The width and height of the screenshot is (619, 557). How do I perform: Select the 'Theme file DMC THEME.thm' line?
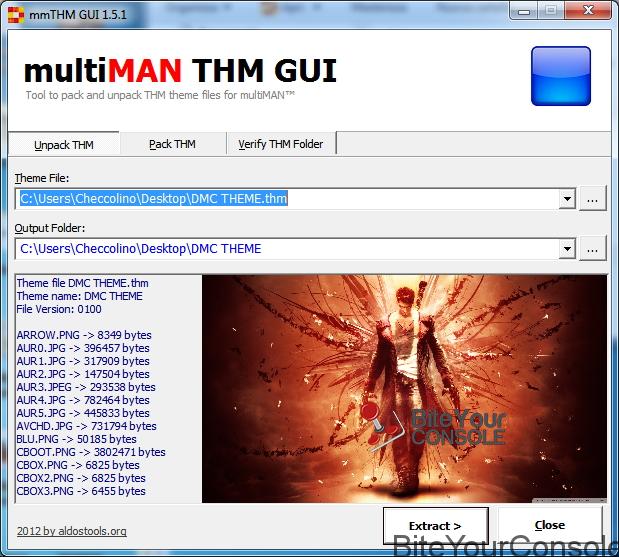coord(83,283)
